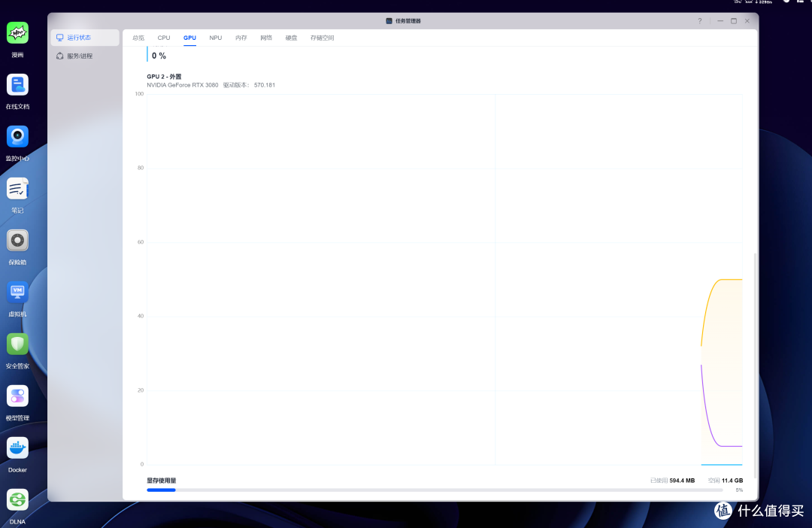Switch to the 硬盘 disk tab

(x=291, y=38)
